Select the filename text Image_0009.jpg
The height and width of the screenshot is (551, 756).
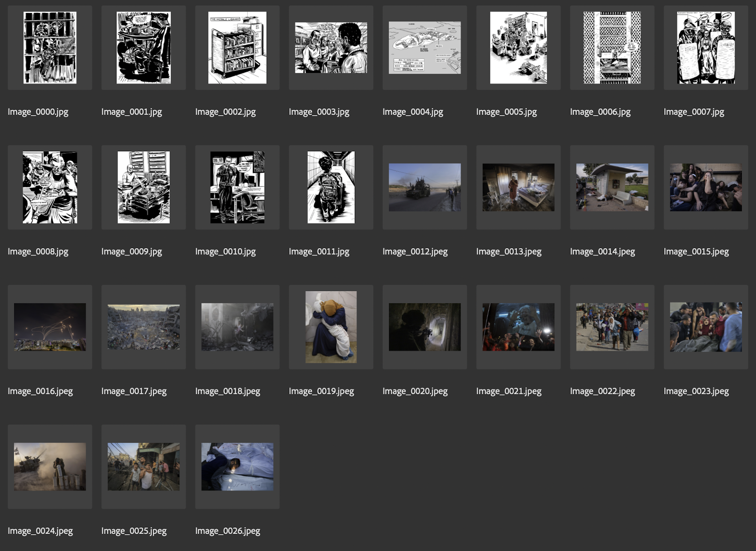tap(132, 251)
